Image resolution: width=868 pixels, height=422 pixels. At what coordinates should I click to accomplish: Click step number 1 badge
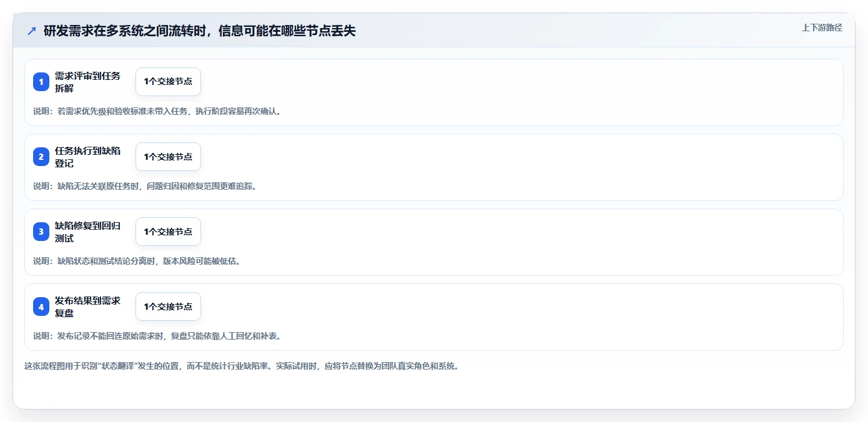[41, 82]
